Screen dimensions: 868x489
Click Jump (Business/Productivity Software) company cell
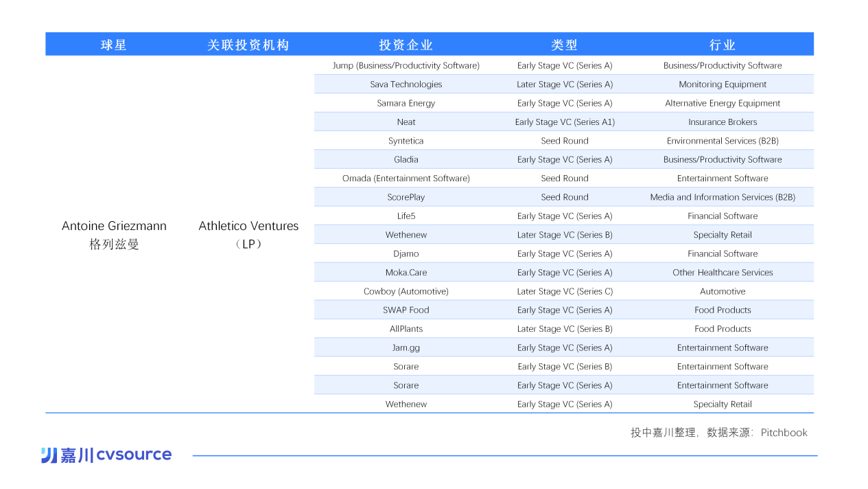(x=406, y=66)
